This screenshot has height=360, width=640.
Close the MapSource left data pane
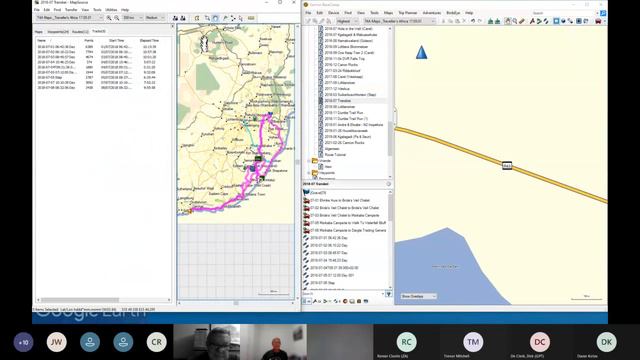[x=172, y=26]
